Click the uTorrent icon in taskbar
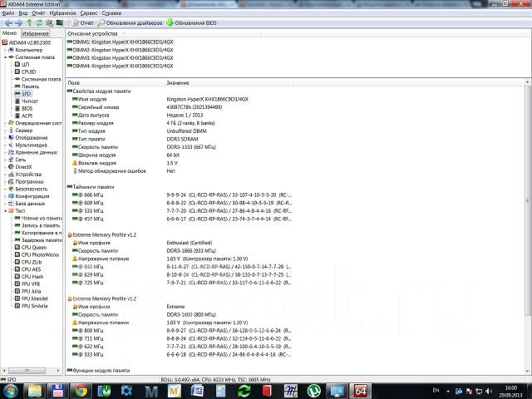 click(314, 389)
